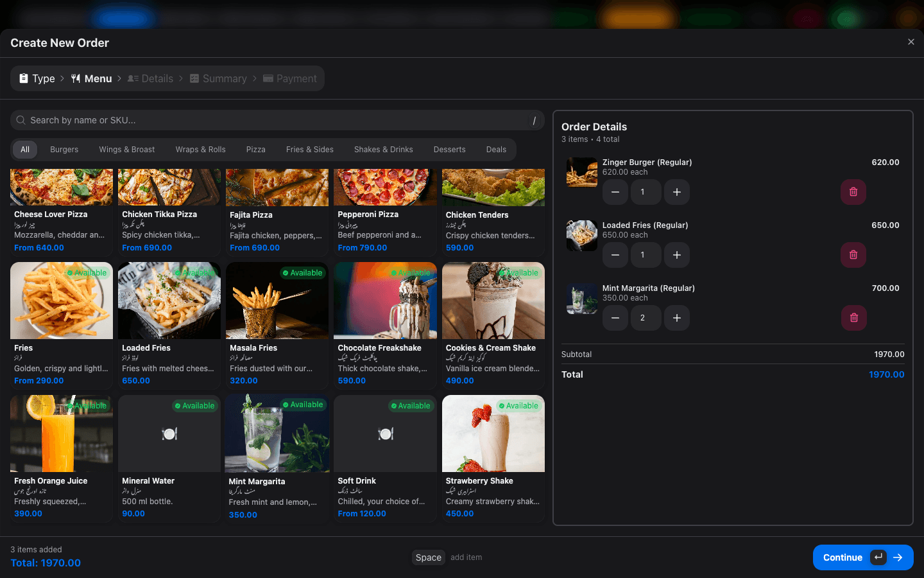The height and width of the screenshot is (578, 924).
Task: Click the Zinger Burger order thumbnail
Action: pyautogui.click(x=582, y=173)
